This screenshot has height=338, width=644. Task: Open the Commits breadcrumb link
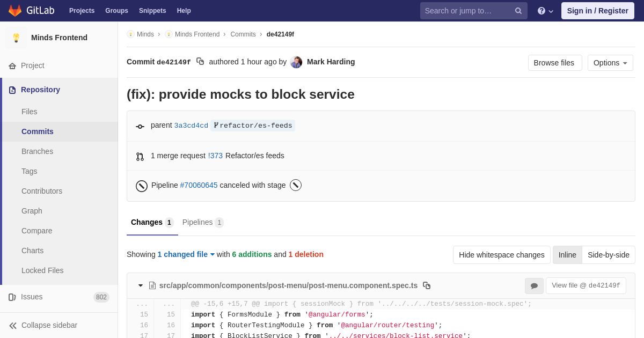243,34
